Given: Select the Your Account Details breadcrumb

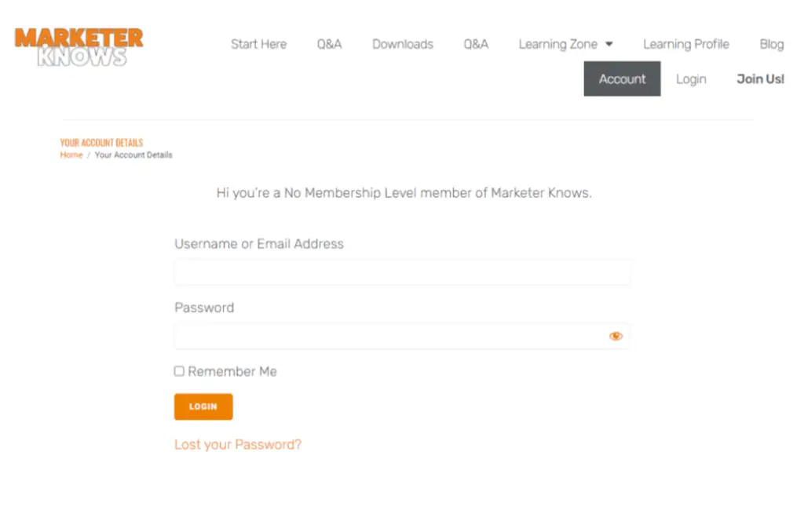Looking at the screenshot, I should (x=133, y=155).
